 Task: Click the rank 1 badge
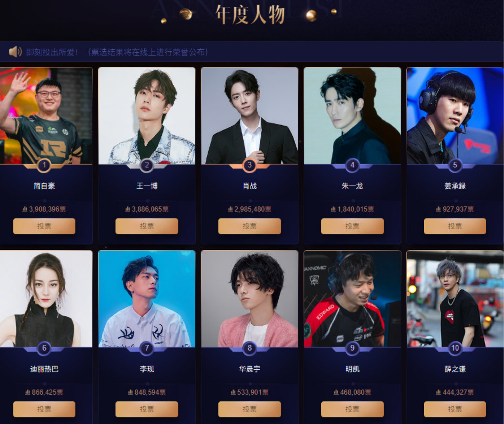(44, 165)
